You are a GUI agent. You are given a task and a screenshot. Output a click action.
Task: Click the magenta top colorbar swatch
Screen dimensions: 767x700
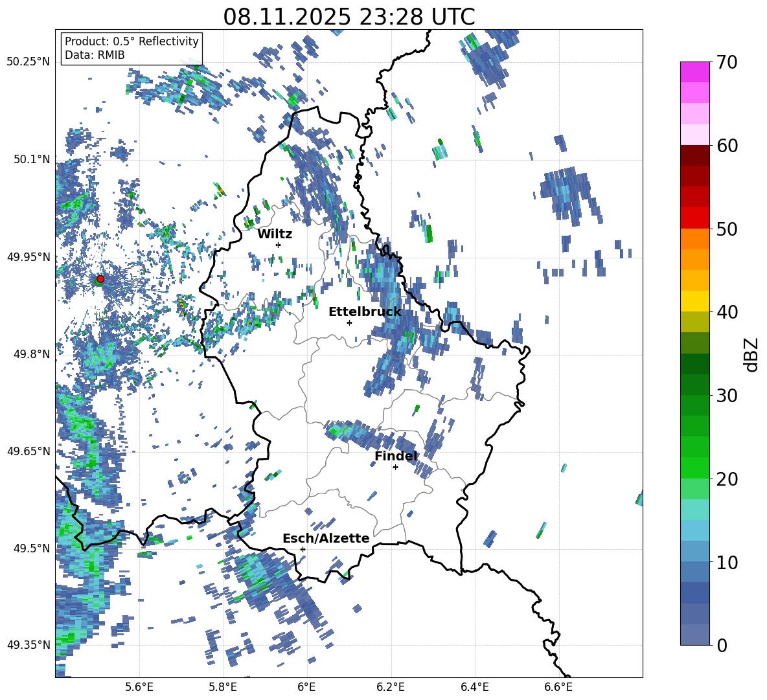click(x=694, y=73)
